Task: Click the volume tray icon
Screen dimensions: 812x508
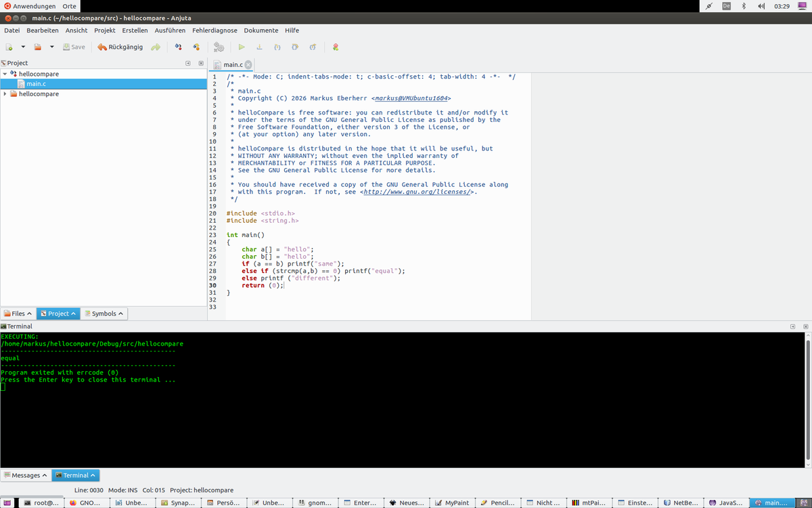Action: (x=761, y=6)
